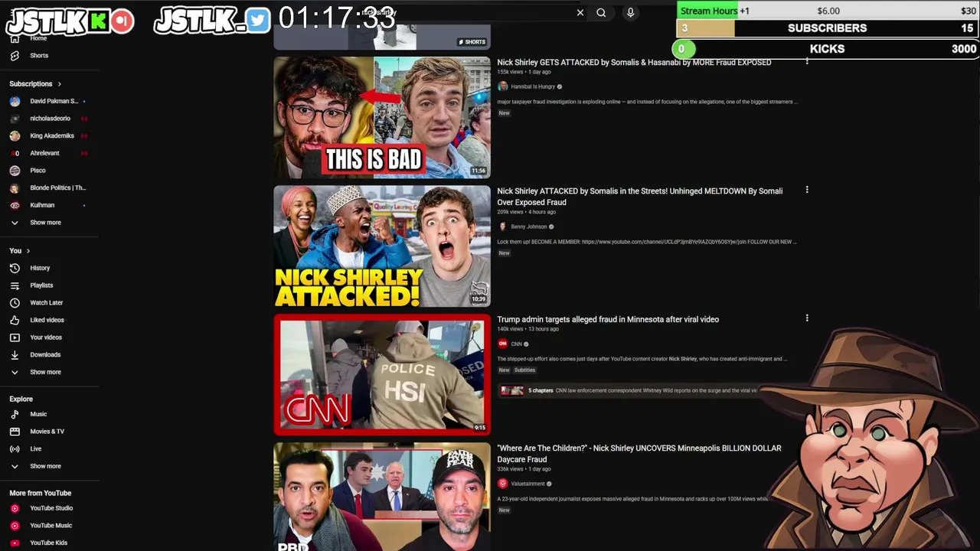Open the History page icon
Image resolution: width=980 pixels, height=551 pixels.
tap(15, 268)
